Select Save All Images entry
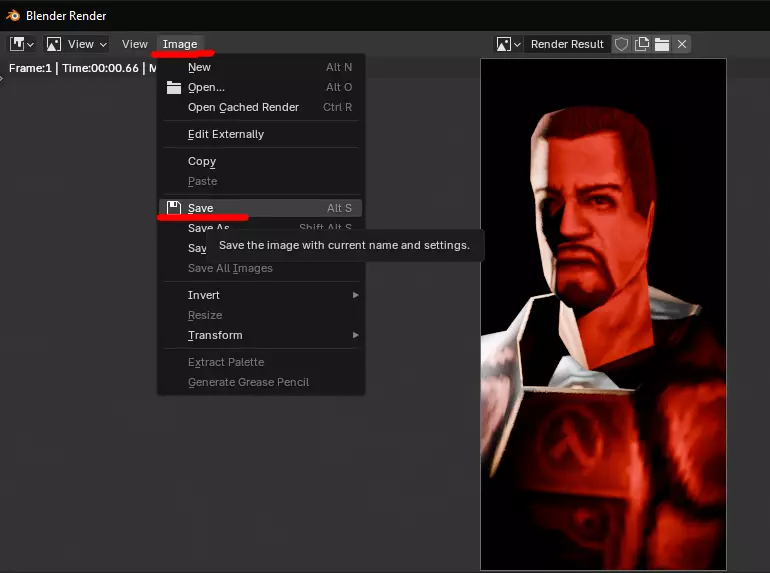The image size is (770, 573). point(261,269)
